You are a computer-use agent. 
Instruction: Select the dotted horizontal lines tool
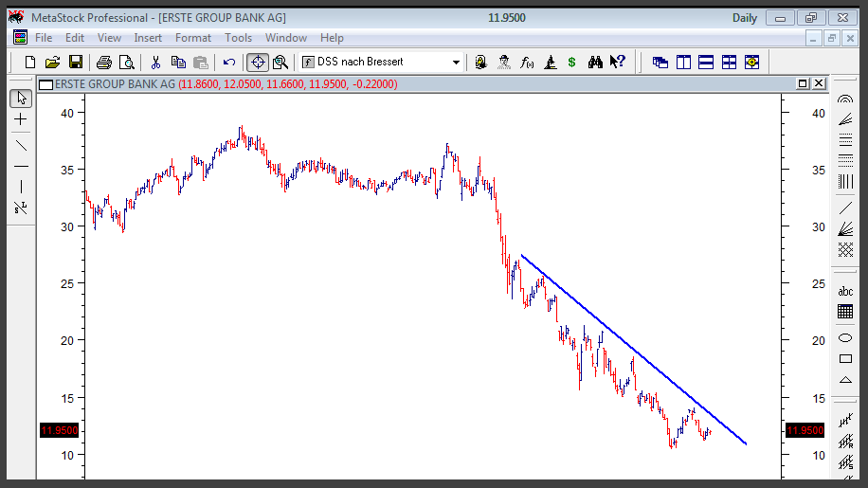click(x=845, y=160)
